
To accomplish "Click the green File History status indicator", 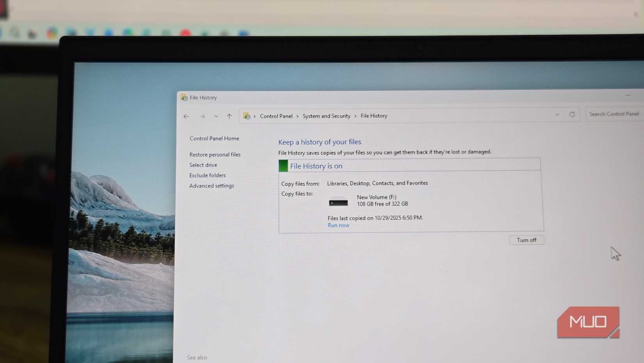I will click(x=283, y=165).
